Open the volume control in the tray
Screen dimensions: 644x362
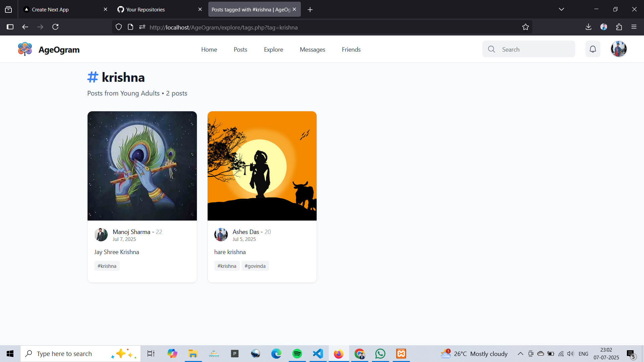pyautogui.click(x=570, y=354)
